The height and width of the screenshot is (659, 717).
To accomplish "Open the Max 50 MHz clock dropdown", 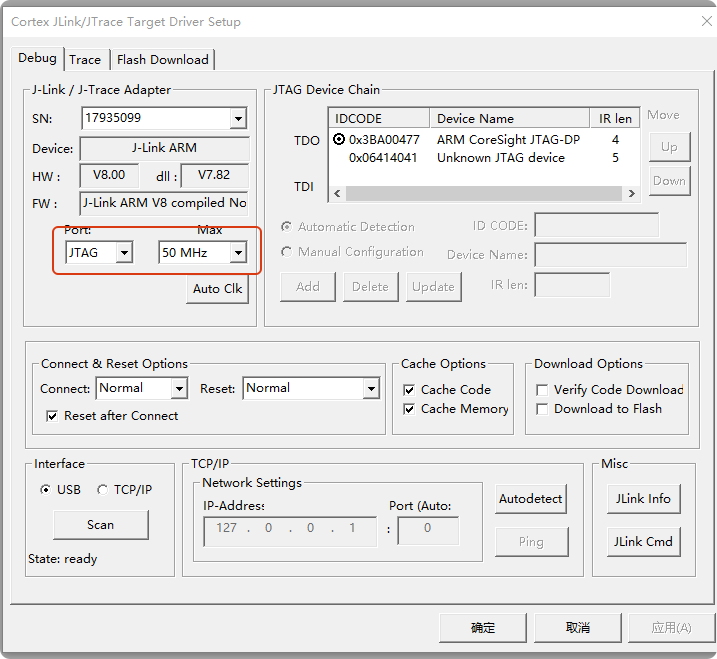I will (x=238, y=252).
